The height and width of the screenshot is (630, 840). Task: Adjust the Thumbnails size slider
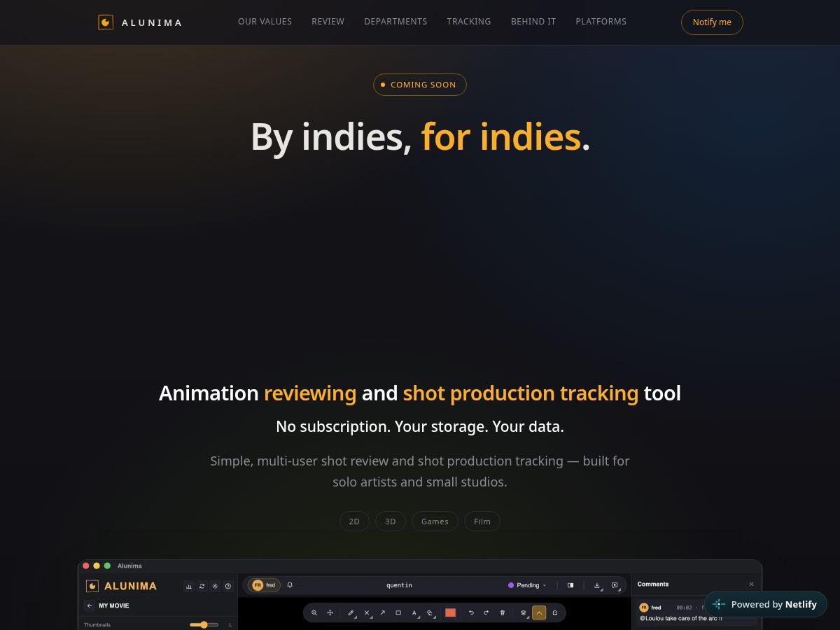coord(204,624)
